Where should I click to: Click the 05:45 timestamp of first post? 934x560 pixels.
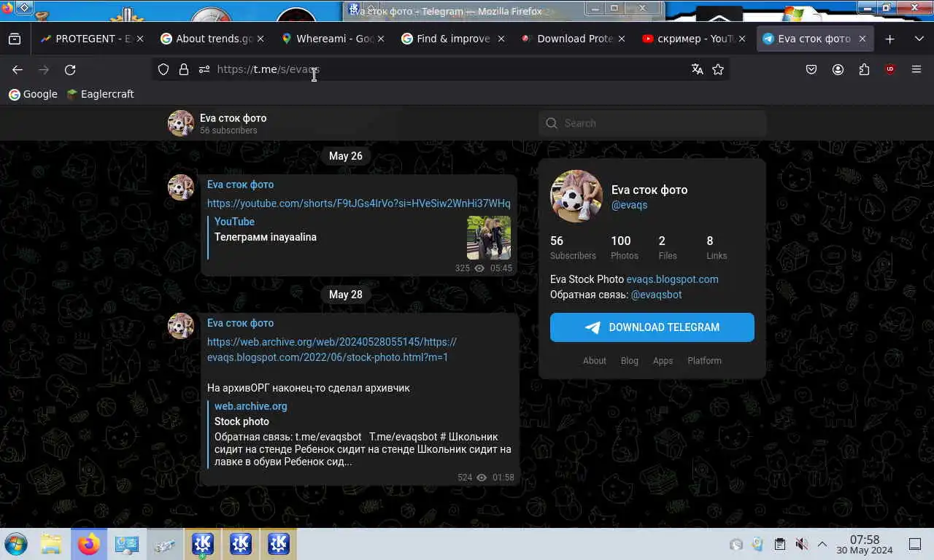(501, 268)
